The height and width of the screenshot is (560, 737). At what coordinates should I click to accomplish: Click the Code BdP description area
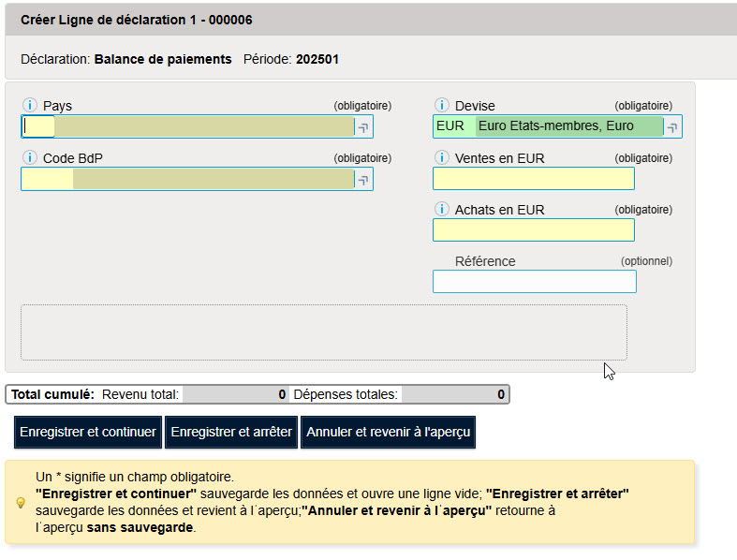pos(214,179)
